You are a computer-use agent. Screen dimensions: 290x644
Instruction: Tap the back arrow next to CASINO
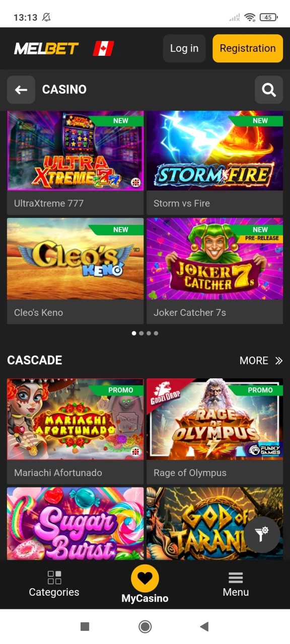(x=21, y=90)
